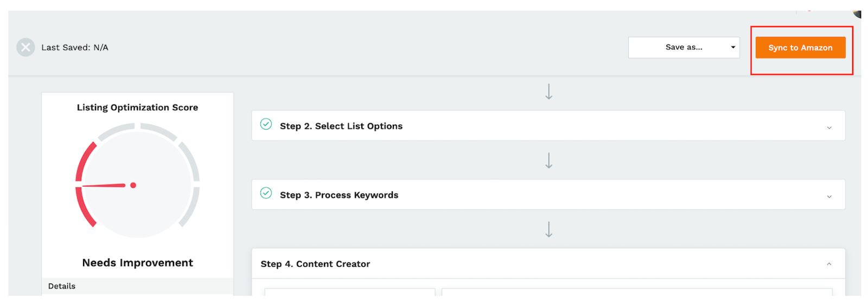Image resolution: width=868 pixels, height=303 pixels.
Task: Collapse Step 4 Content Creator using its chevron
Action: 829,264
